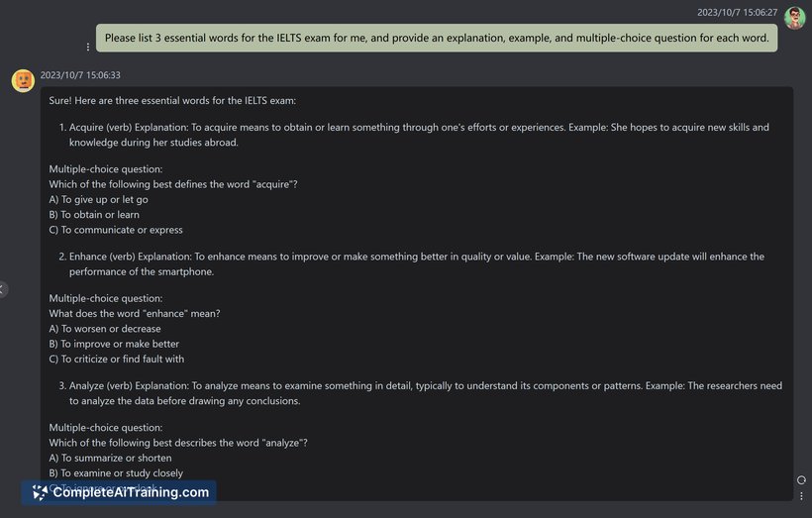Select 'B) To improve or make better'

114,344
